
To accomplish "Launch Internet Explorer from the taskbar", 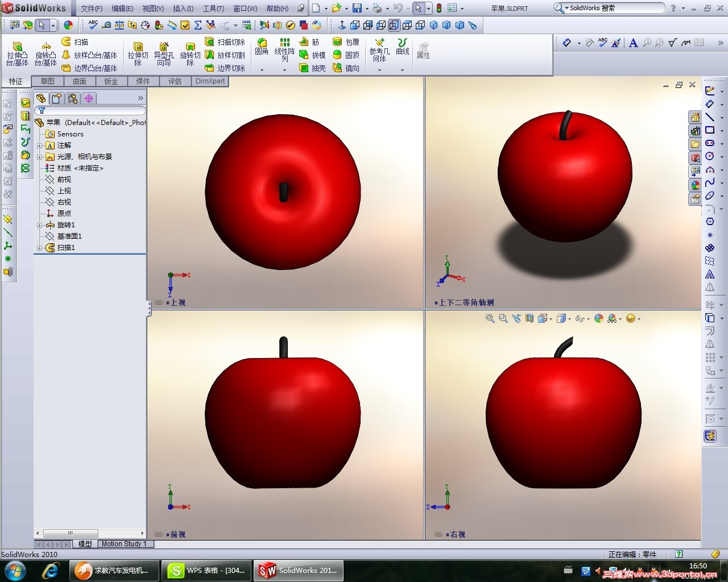I will point(51,570).
